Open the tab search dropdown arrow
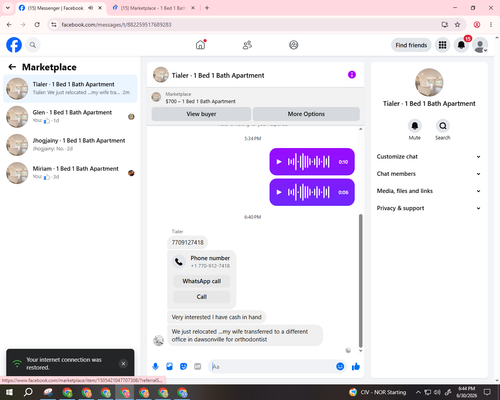 [8, 8]
